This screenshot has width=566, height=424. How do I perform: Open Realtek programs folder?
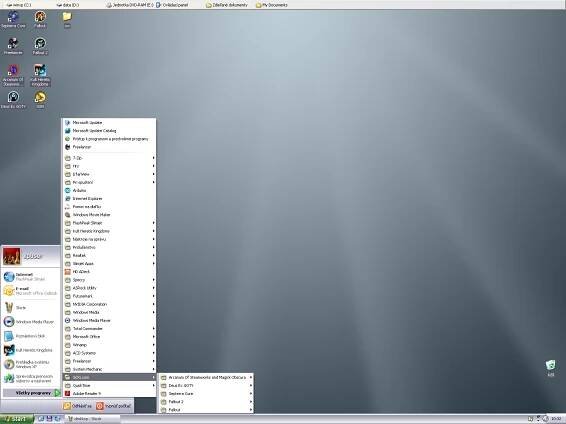click(110, 255)
